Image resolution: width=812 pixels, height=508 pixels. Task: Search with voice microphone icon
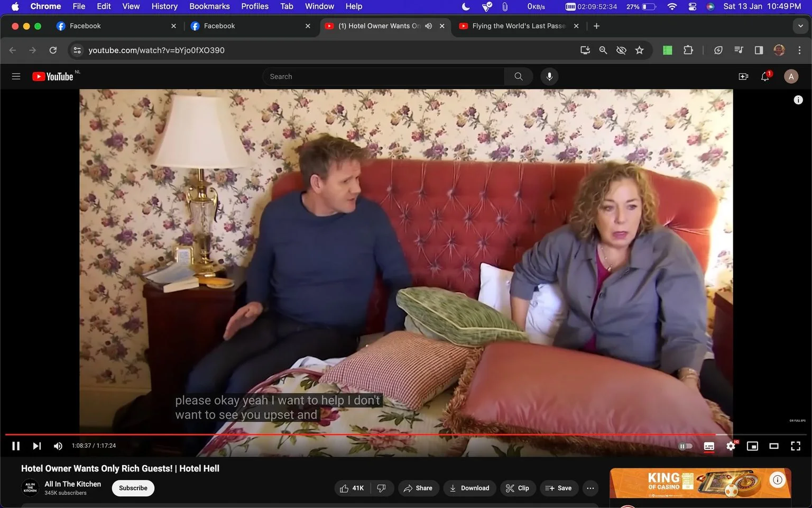(x=549, y=77)
